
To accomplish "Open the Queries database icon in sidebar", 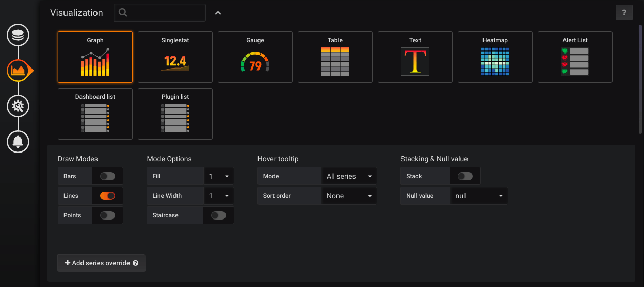I will point(18,36).
